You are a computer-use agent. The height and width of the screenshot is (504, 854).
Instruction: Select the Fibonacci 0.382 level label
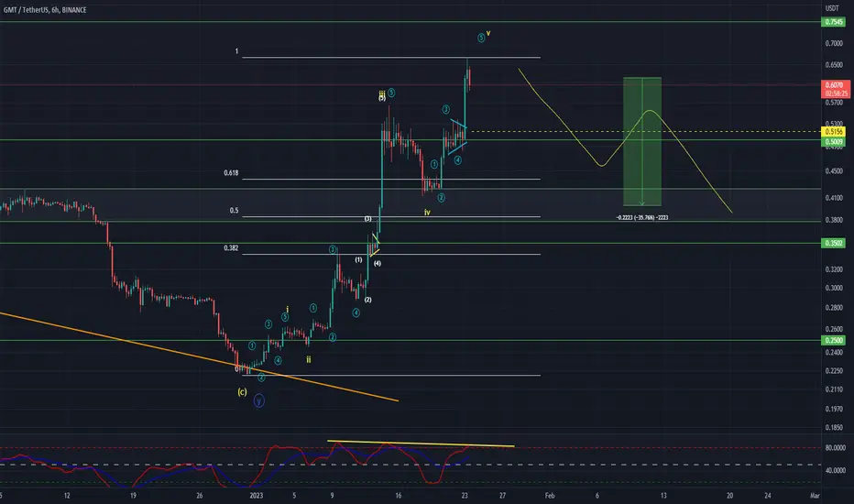point(231,248)
